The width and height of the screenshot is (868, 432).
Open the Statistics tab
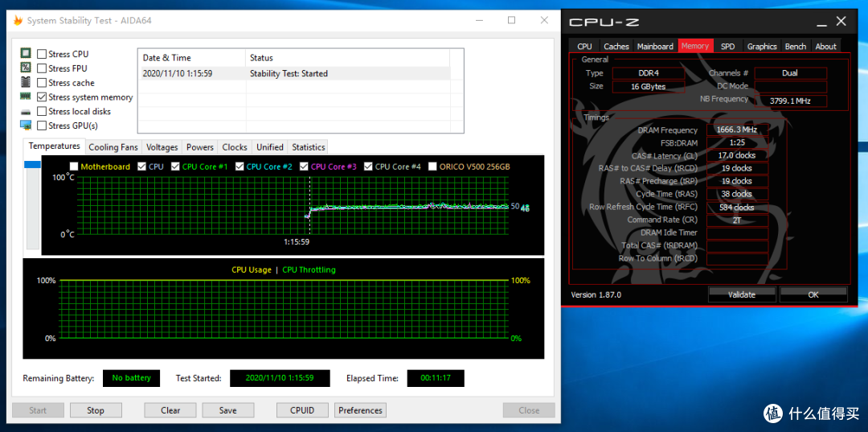(x=309, y=147)
